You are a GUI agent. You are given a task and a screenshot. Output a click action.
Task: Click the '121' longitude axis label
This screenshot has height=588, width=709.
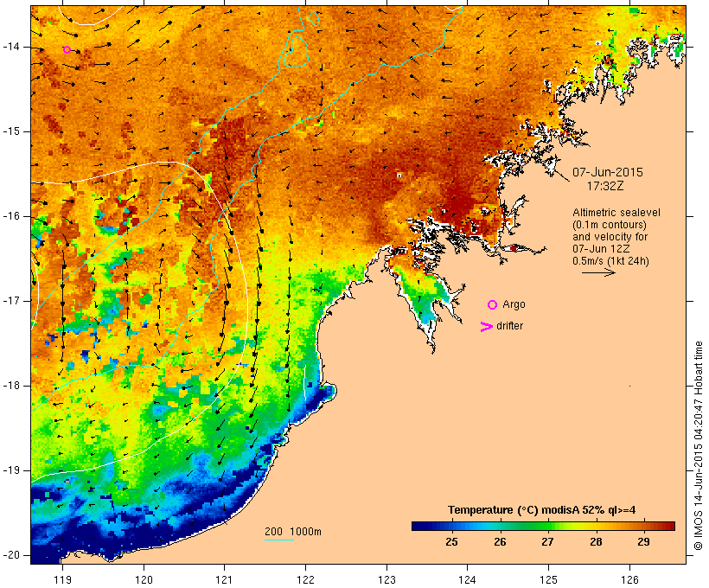(x=224, y=579)
